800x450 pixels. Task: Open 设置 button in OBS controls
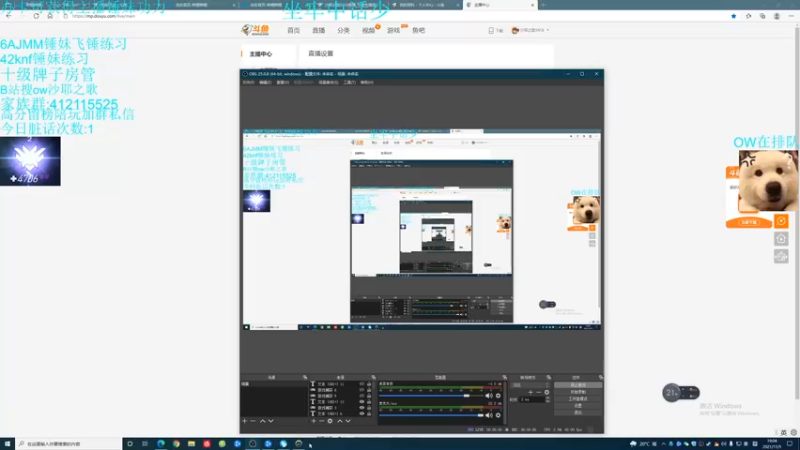[578, 406]
